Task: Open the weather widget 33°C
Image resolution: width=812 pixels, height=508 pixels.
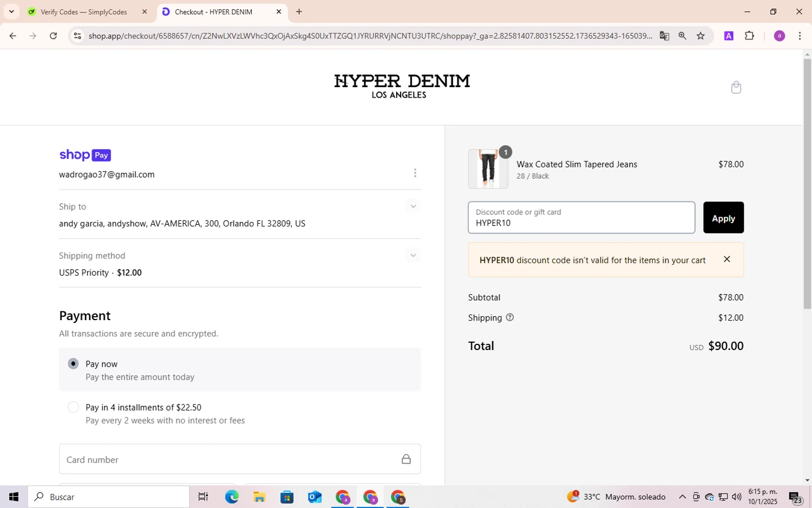Action: (x=616, y=497)
